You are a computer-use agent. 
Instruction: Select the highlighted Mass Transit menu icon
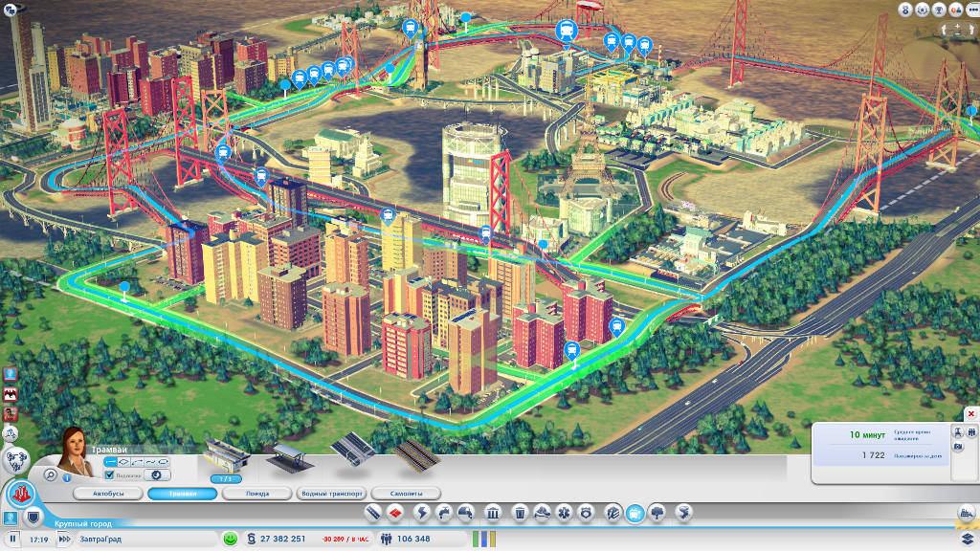coord(635,513)
